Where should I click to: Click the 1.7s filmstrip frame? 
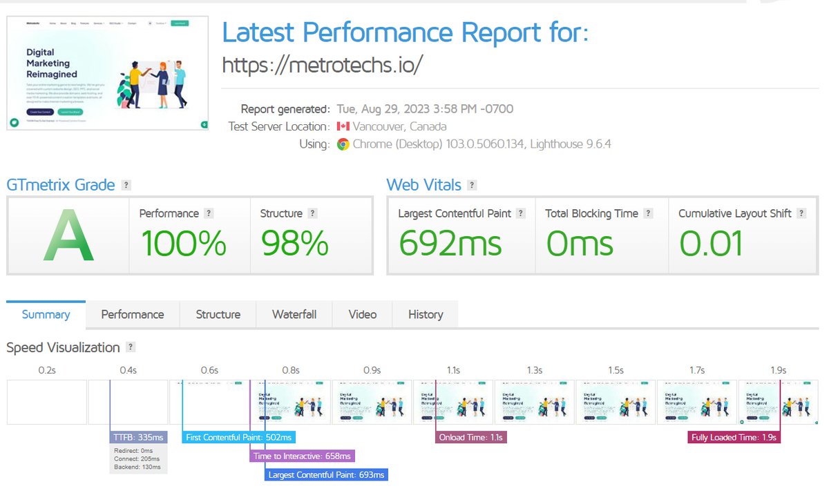[x=696, y=402]
